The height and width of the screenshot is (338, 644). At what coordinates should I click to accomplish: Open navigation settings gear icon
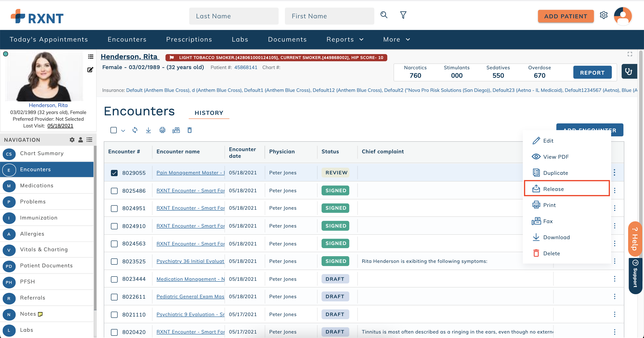[x=72, y=140]
